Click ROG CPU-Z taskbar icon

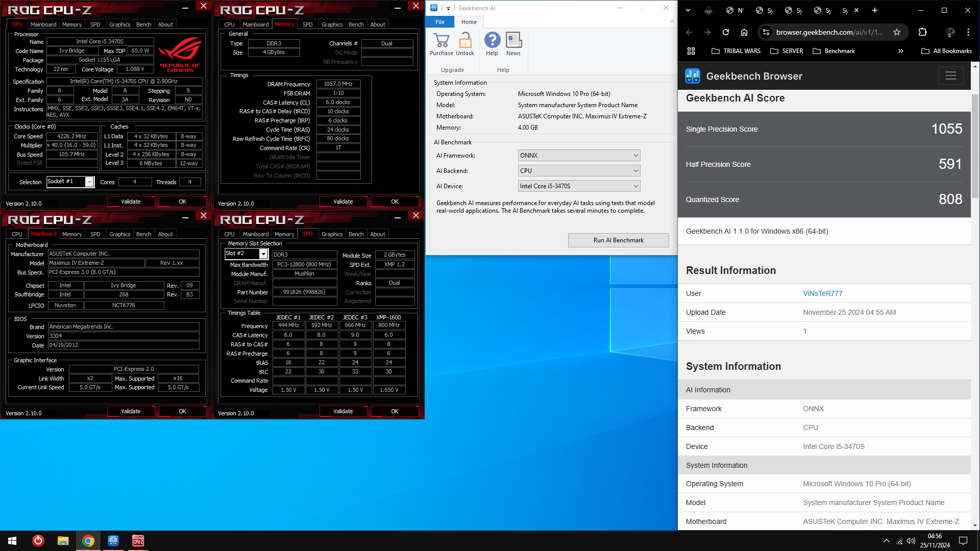point(138,541)
